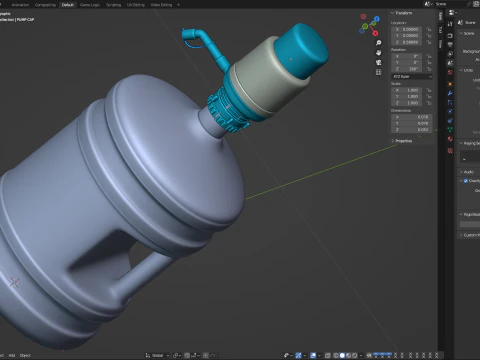Open the Tool properties tab icon
Image resolution: width=480 pixels, height=360 pixels.
tap(450, 24)
